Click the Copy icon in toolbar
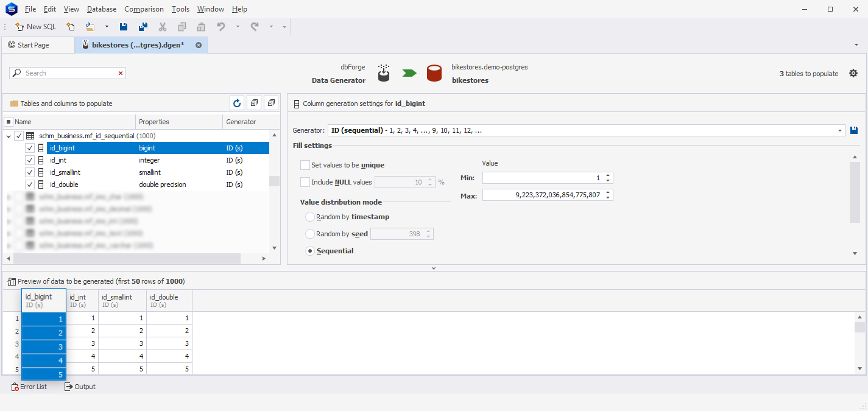868x411 pixels. click(x=182, y=27)
